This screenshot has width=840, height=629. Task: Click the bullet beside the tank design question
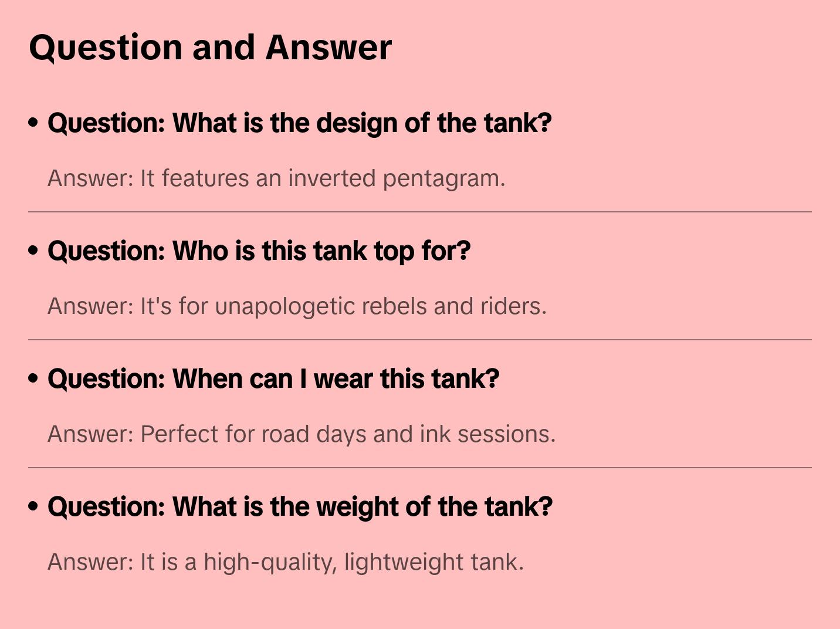[x=33, y=123]
